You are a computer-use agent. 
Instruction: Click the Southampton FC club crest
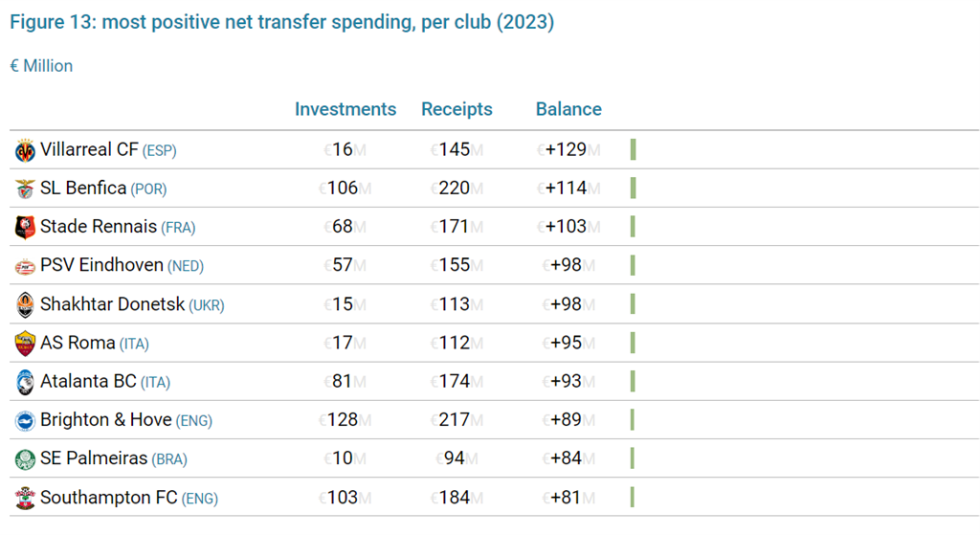[x=25, y=498]
